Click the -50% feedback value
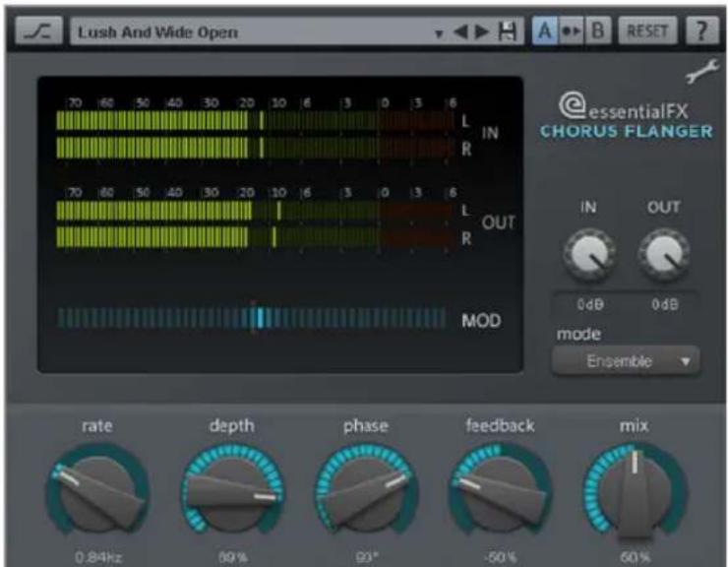Image resolution: width=728 pixels, height=567 pixels. [x=501, y=557]
